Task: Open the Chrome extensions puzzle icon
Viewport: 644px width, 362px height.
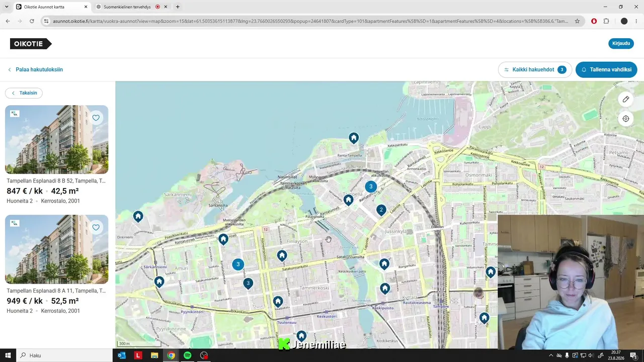Action: [606, 21]
